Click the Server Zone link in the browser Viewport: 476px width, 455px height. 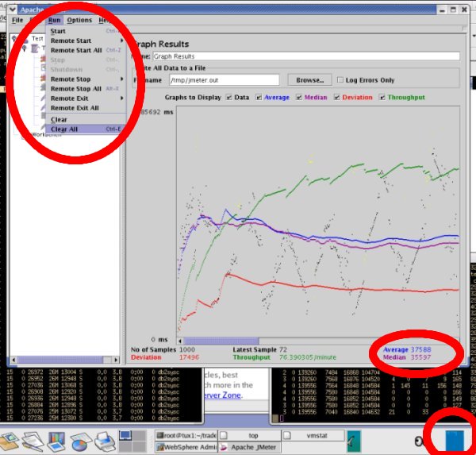pyautogui.click(x=224, y=395)
